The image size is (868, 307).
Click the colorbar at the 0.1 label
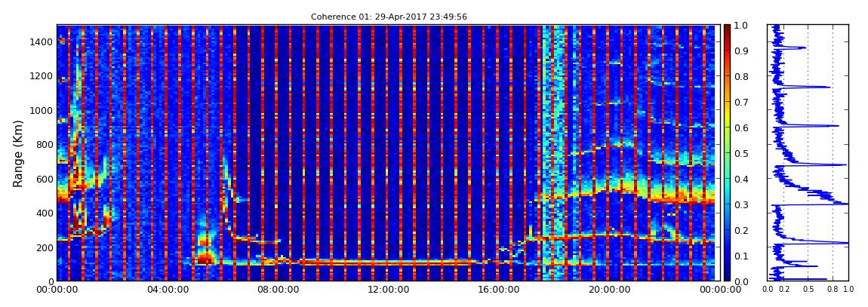727,256
